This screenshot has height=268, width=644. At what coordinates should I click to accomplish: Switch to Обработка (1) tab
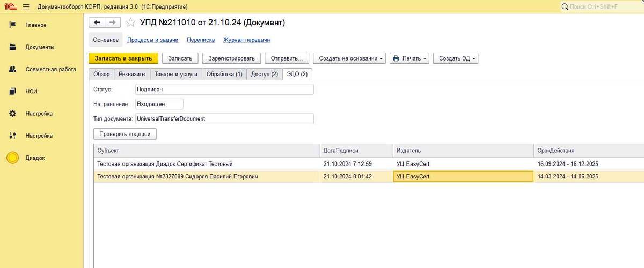point(224,74)
